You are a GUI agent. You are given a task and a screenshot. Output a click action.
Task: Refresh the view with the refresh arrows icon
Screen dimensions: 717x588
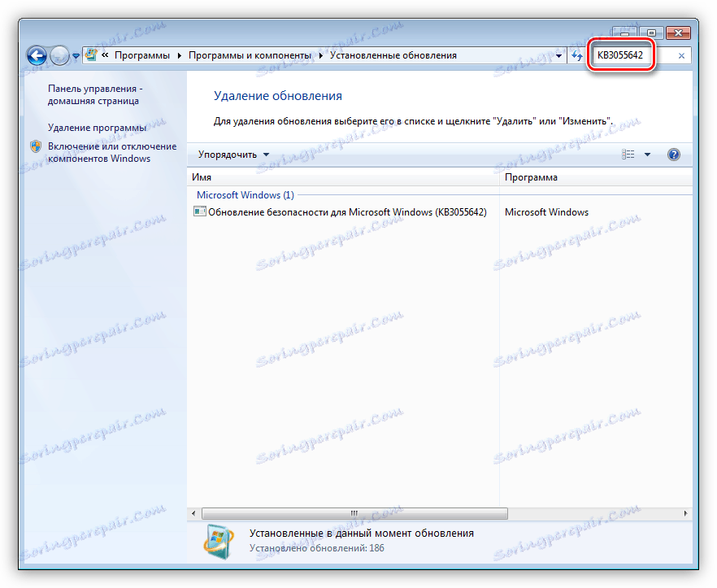(577, 56)
